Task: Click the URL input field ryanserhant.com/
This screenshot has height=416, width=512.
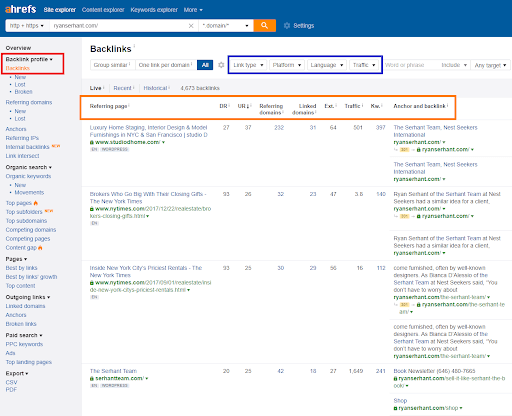Action: click(119, 26)
